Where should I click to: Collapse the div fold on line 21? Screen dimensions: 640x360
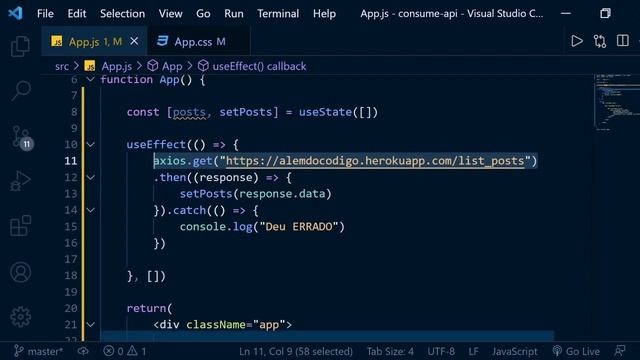pyautogui.click(x=91, y=324)
